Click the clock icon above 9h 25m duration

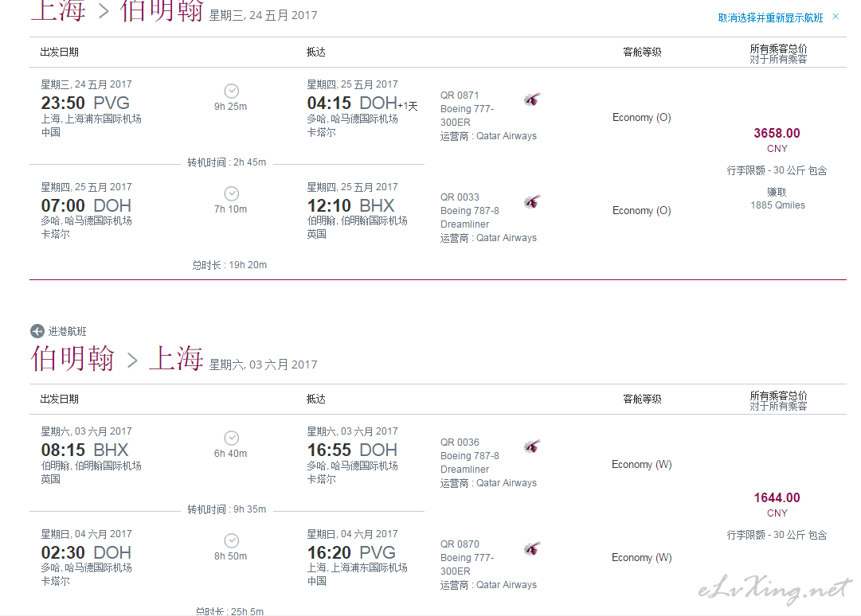pos(231,91)
